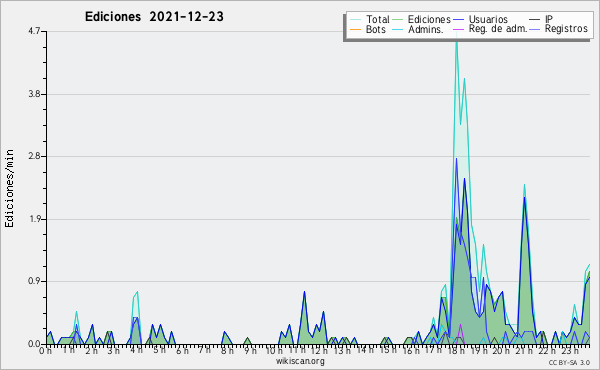The width and height of the screenshot is (600, 370).
Task: Click the '8 h' x-axis label
Action: (x=227, y=350)
